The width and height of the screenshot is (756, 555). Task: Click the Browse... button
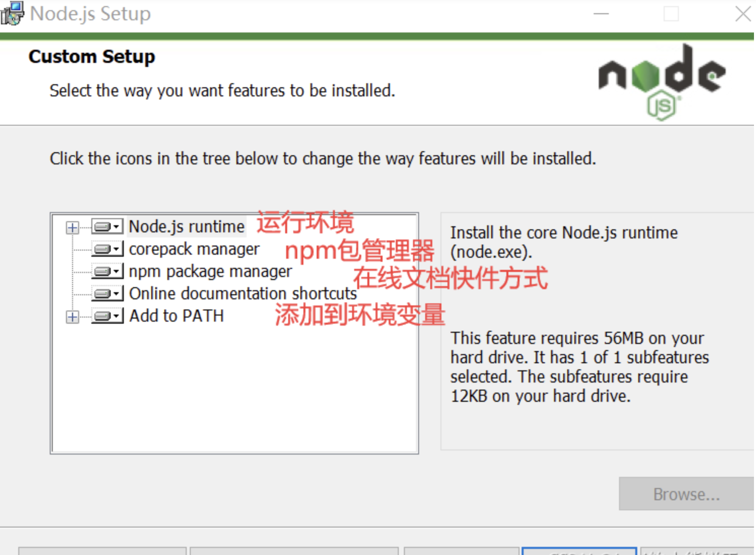pyautogui.click(x=686, y=494)
